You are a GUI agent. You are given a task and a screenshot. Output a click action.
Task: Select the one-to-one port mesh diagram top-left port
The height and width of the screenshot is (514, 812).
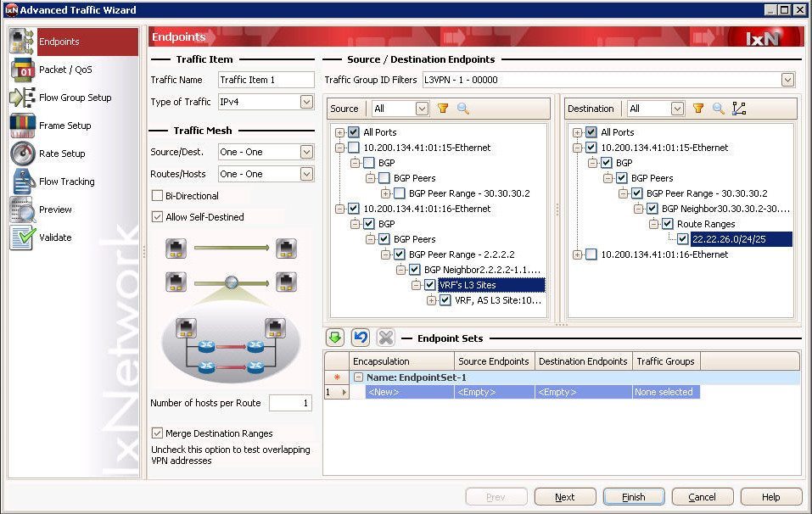tap(176, 249)
